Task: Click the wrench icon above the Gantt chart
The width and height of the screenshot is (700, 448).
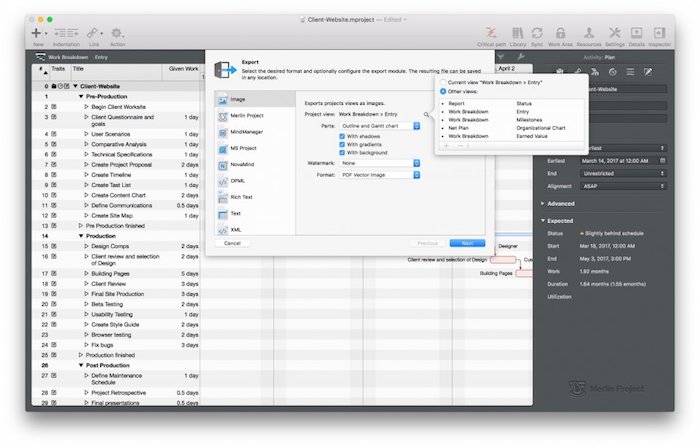Action: click(x=521, y=57)
